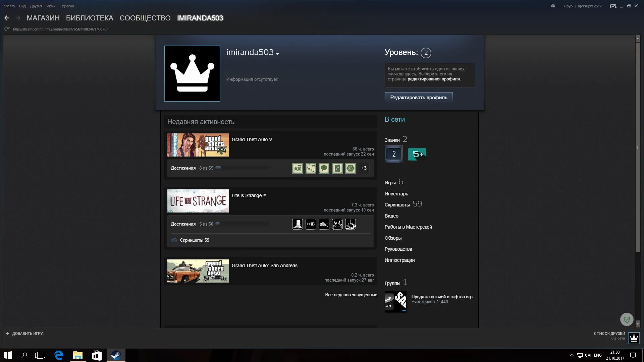
Task: Open fourth Life is Strange achievement icon
Action: tap(337, 224)
